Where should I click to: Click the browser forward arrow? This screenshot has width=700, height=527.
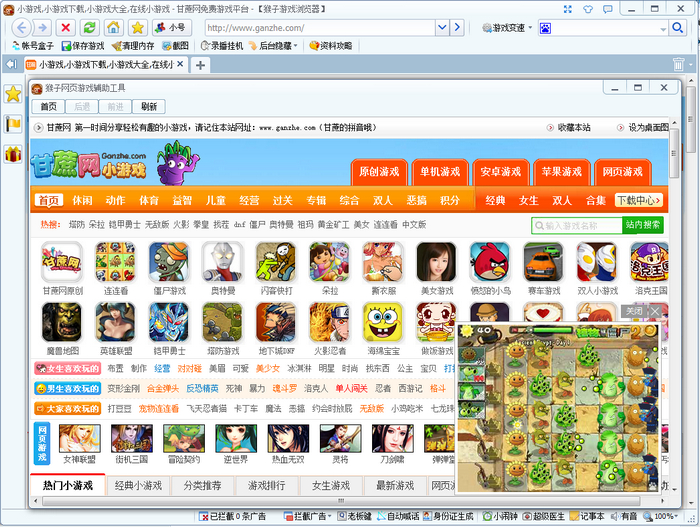pyautogui.click(x=42, y=28)
